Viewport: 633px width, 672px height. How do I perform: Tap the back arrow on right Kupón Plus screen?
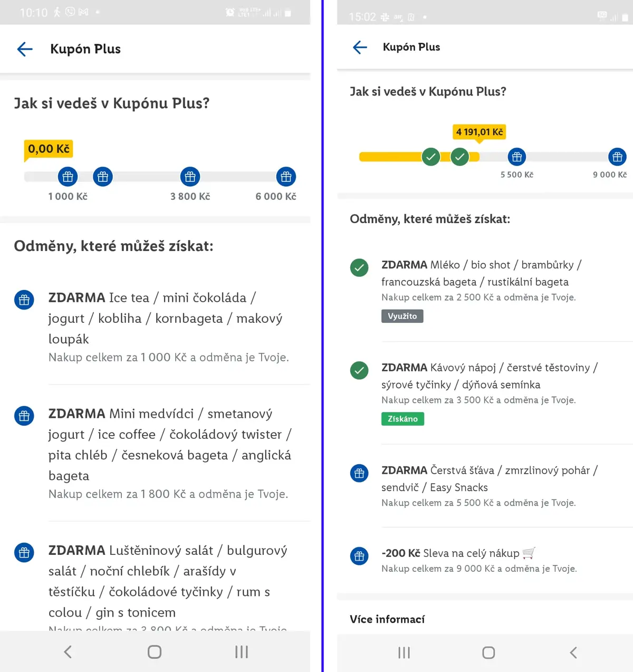[360, 47]
